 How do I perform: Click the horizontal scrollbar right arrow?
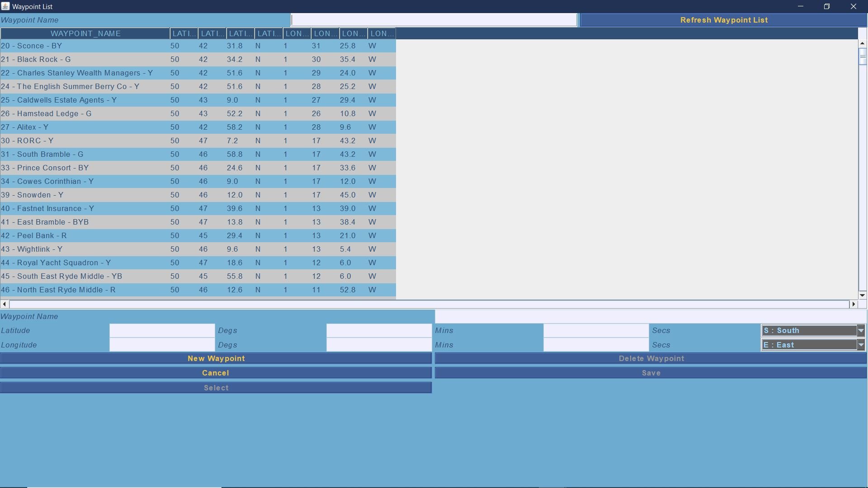pyautogui.click(x=853, y=304)
